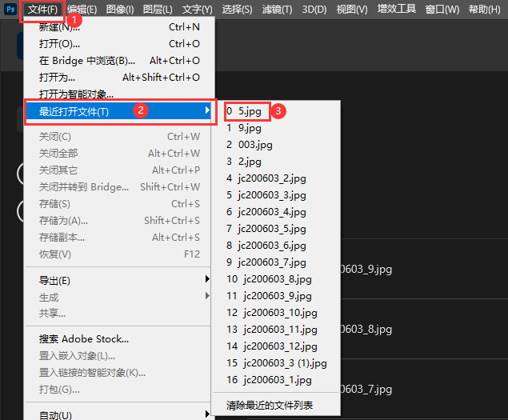The height and width of the screenshot is (420, 508).
Task: Open recent file jc200603_3.jpg
Action: pos(276,195)
